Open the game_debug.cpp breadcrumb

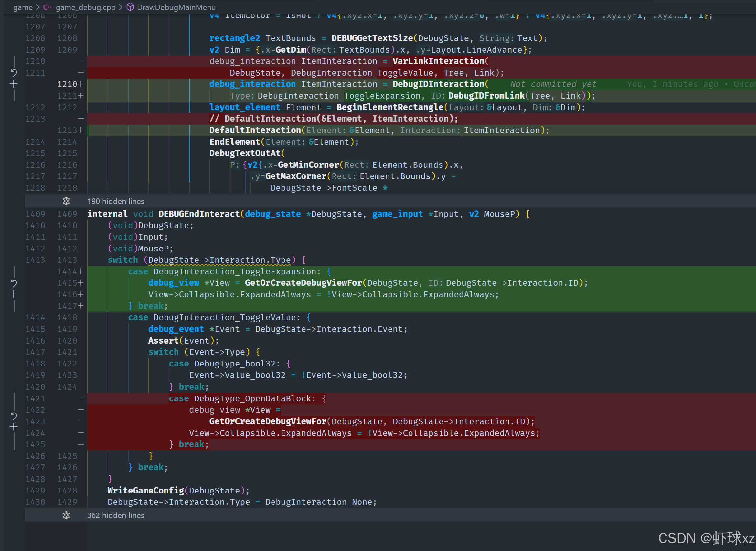[85, 7]
